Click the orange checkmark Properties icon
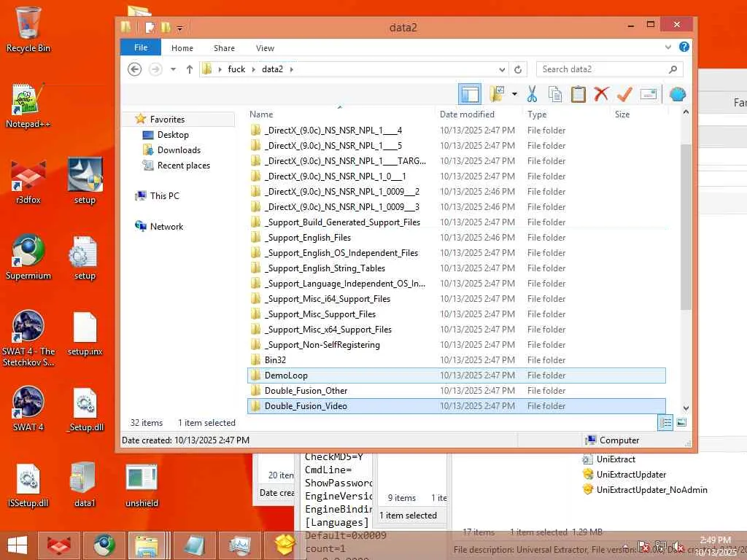The image size is (747, 560). click(x=624, y=94)
